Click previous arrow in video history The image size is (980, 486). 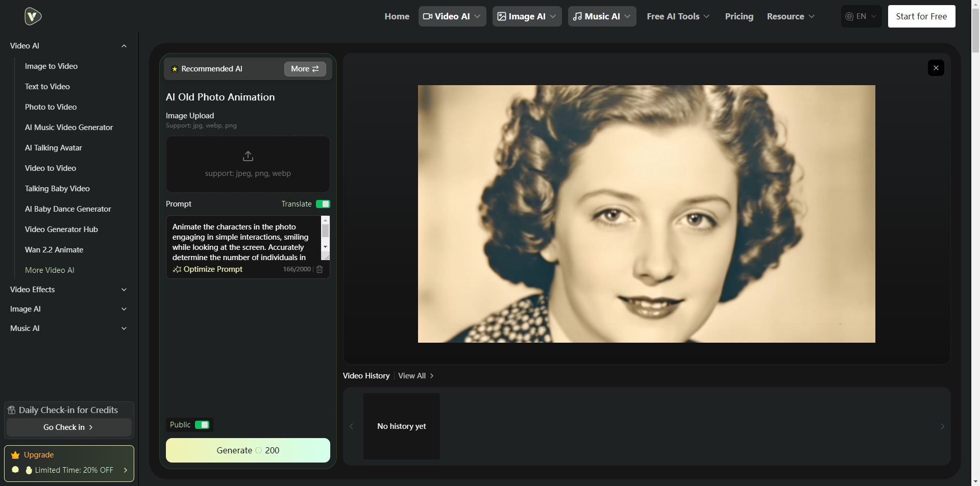coord(351,426)
